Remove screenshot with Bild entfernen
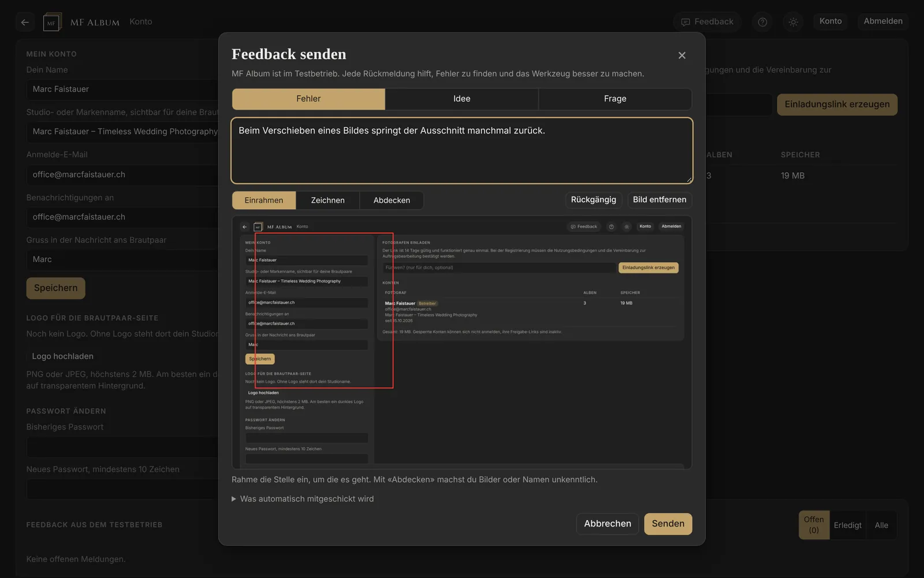This screenshot has width=924, height=578. click(x=660, y=199)
